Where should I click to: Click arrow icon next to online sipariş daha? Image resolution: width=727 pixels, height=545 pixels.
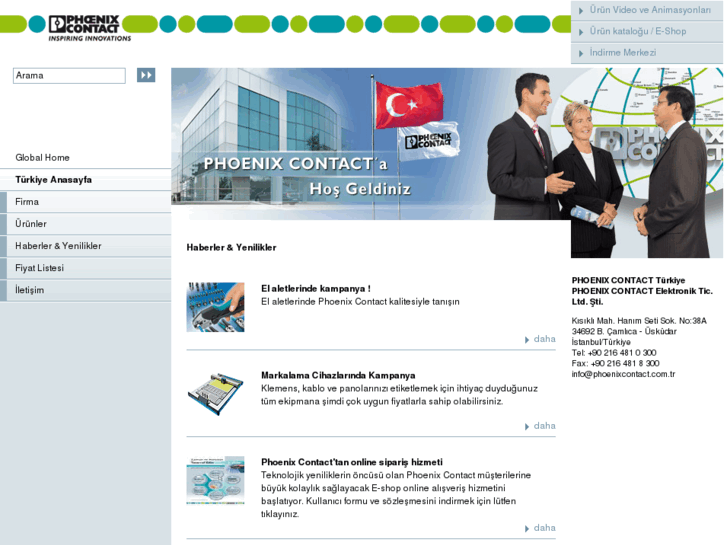(x=527, y=529)
